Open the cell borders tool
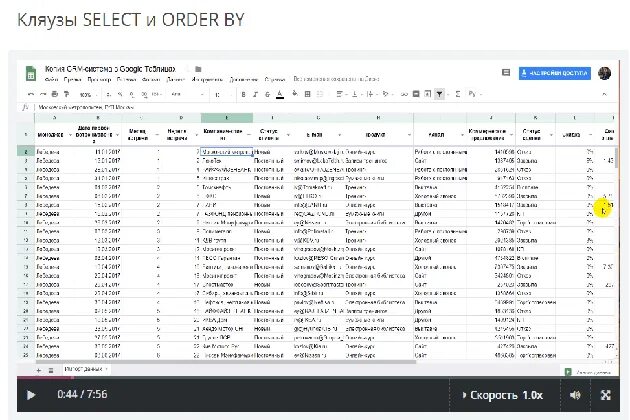Screen dimensions: 630x420 307,94
